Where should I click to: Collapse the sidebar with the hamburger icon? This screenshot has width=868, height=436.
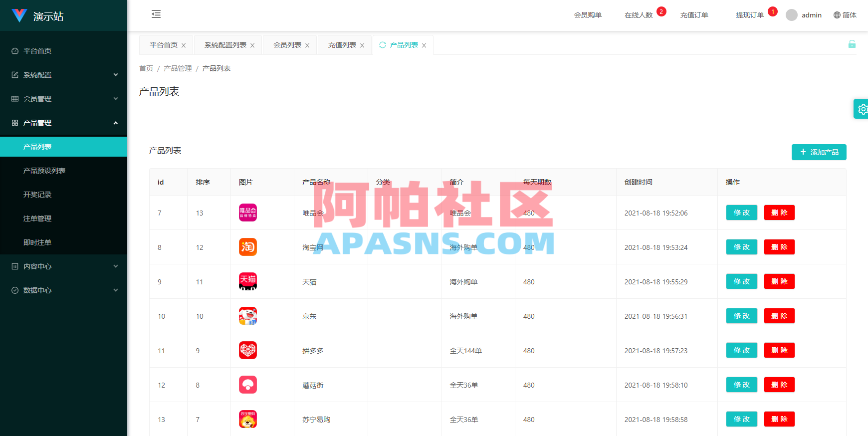pyautogui.click(x=156, y=14)
